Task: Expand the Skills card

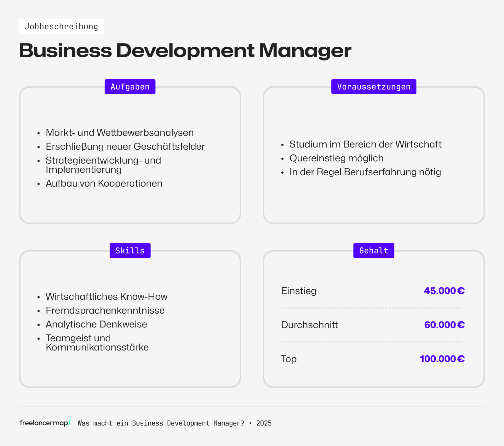Action: pyautogui.click(x=130, y=318)
